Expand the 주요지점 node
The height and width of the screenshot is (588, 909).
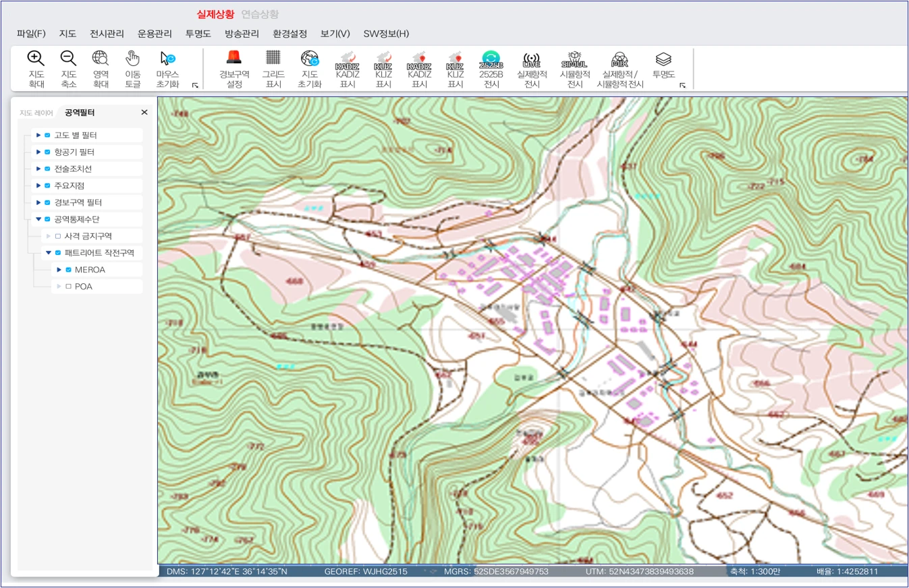click(38, 185)
